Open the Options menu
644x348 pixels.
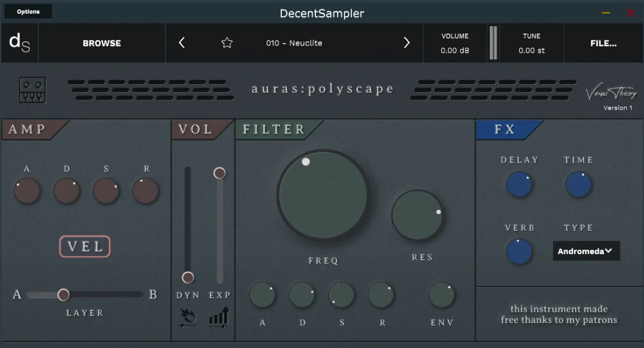[28, 11]
